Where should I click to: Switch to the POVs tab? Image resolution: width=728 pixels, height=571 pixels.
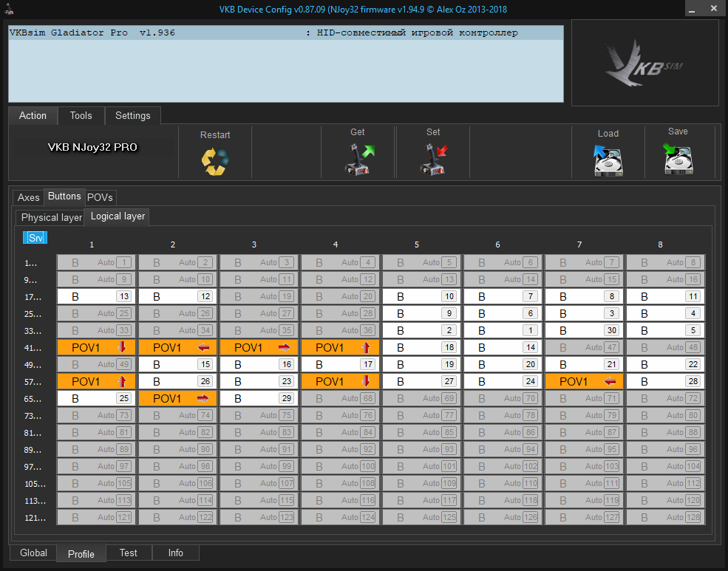point(100,198)
